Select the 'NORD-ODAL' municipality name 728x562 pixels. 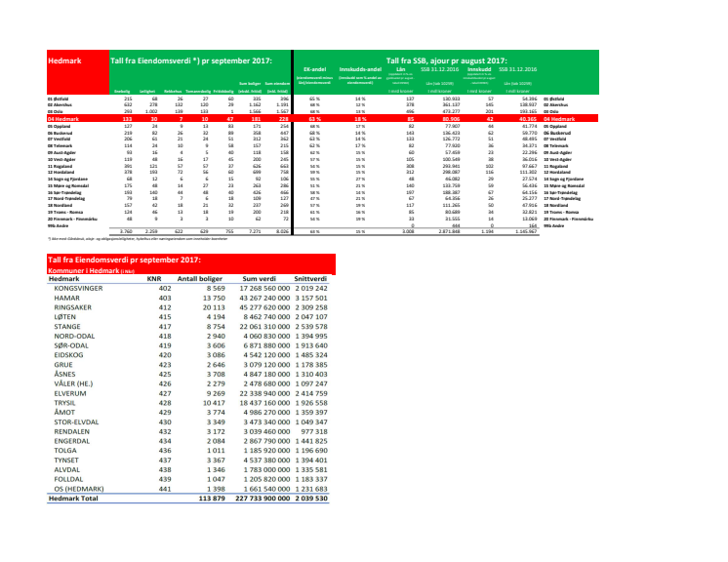(x=74, y=336)
